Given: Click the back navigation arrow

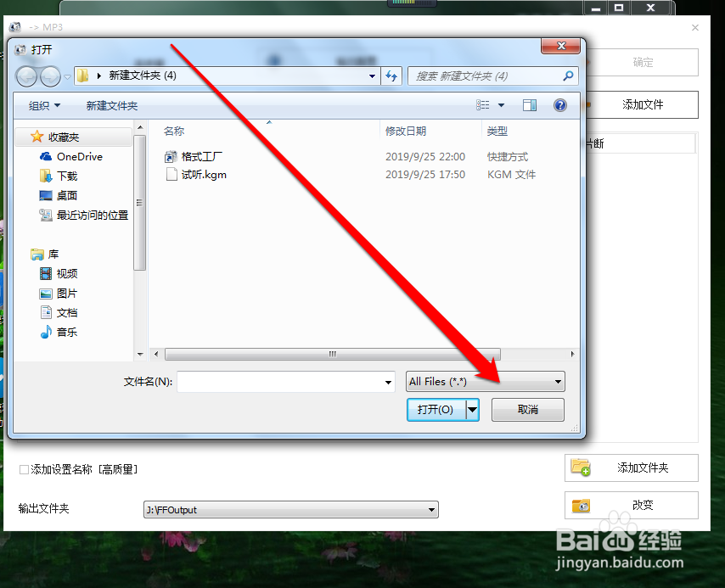Looking at the screenshot, I should (x=26, y=76).
